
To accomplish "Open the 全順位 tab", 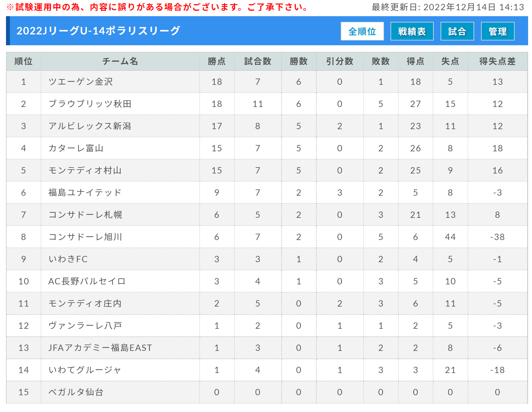I will pyautogui.click(x=362, y=31).
